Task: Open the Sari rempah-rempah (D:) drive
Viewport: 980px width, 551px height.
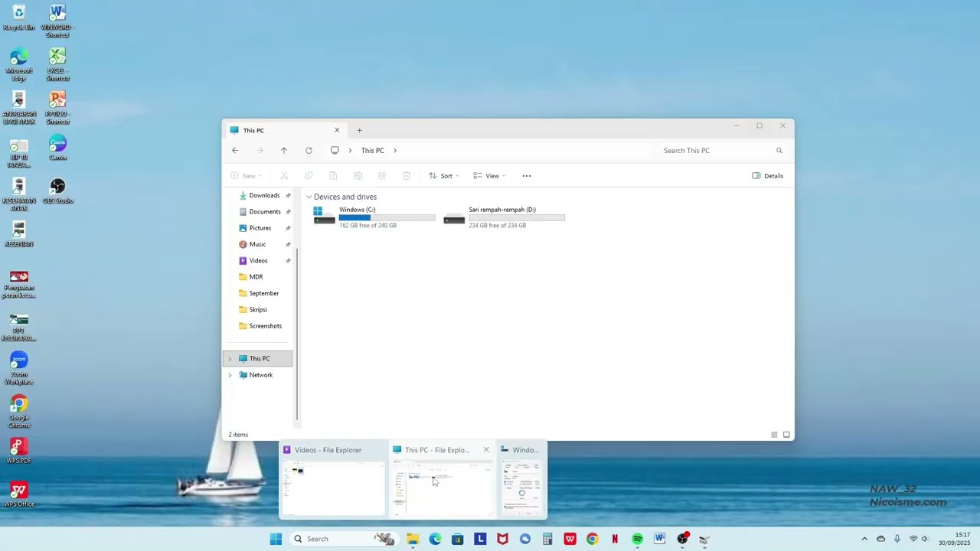Action: pyautogui.click(x=505, y=217)
